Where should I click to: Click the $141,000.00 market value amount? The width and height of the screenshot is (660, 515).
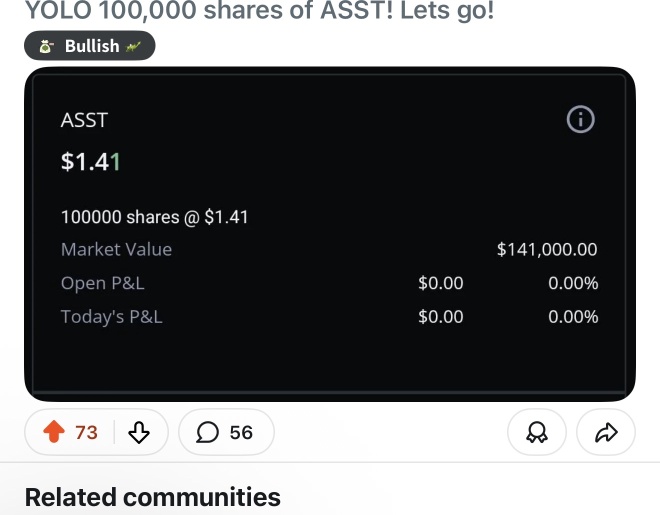pyautogui.click(x=547, y=250)
